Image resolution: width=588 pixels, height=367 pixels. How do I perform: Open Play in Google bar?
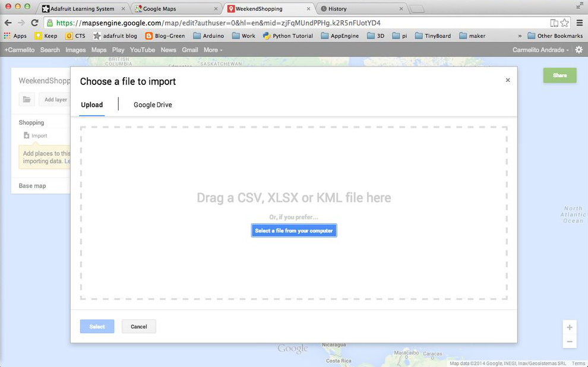click(x=118, y=50)
